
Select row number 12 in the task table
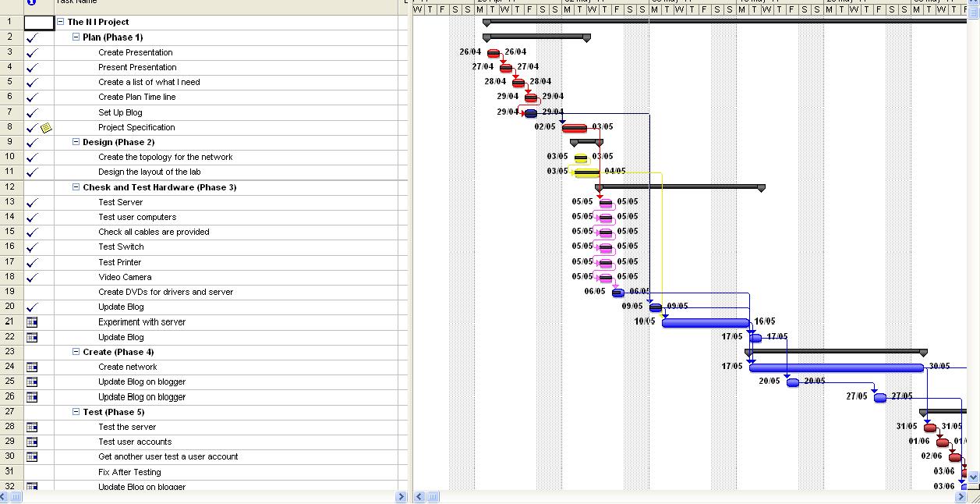(9, 187)
